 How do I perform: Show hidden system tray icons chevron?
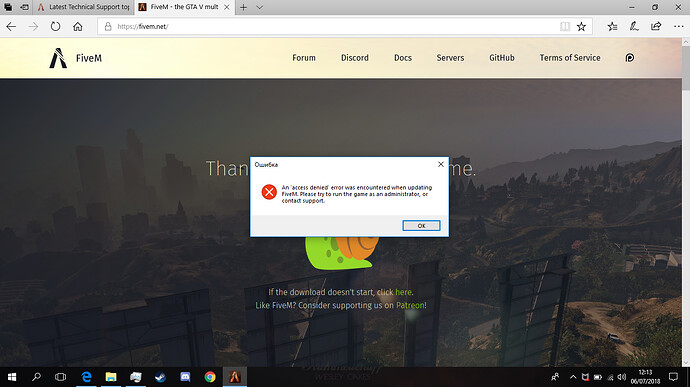point(573,377)
